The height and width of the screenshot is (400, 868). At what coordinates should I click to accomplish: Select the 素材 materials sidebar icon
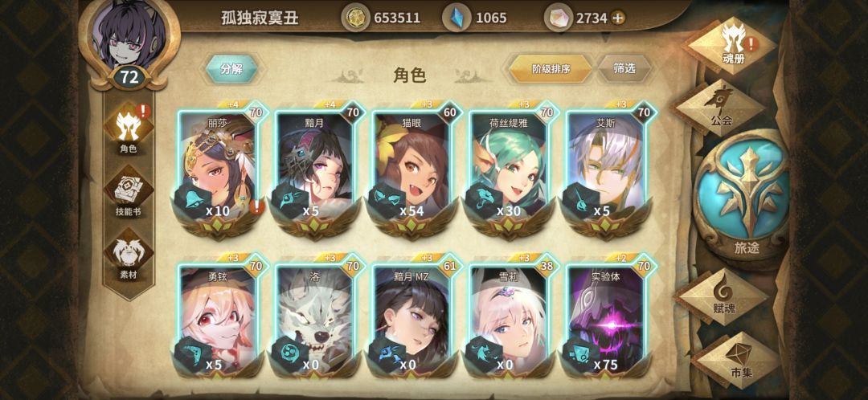tap(129, 255)
